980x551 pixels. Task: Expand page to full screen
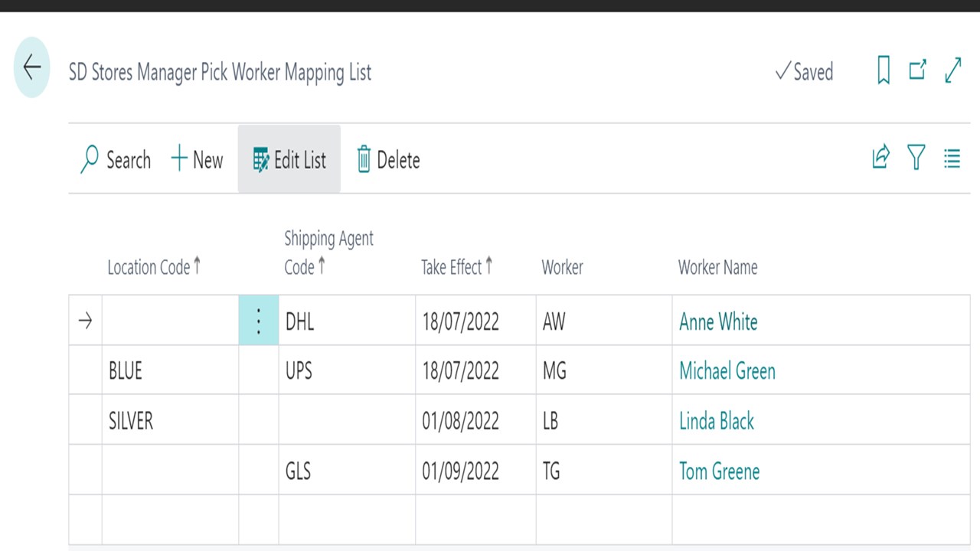[x=953, y=71]
